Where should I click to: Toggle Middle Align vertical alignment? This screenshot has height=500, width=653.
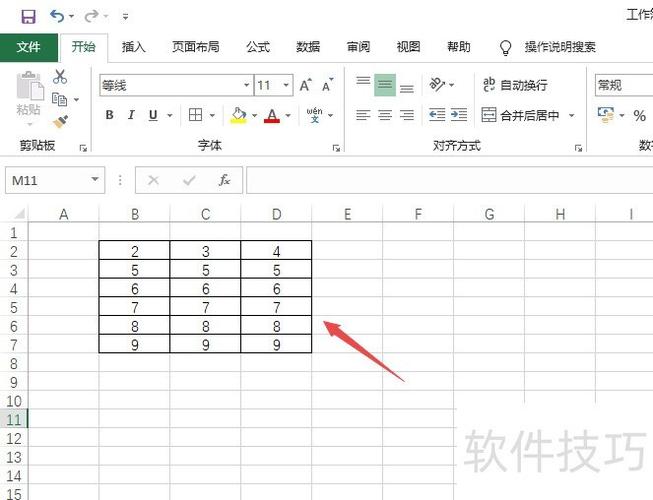pos(385,85)
